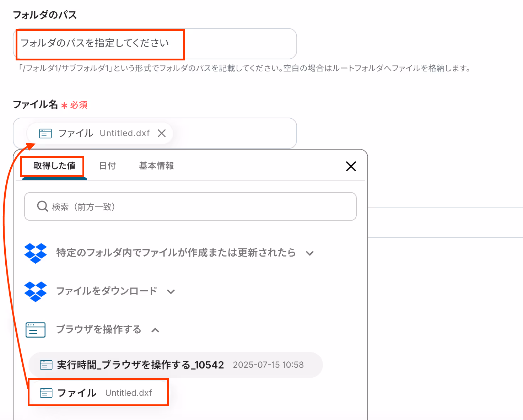Collapse the ブラウザを操作する section chevron
This screenshot has width=523, height=420.
[155, 330]
